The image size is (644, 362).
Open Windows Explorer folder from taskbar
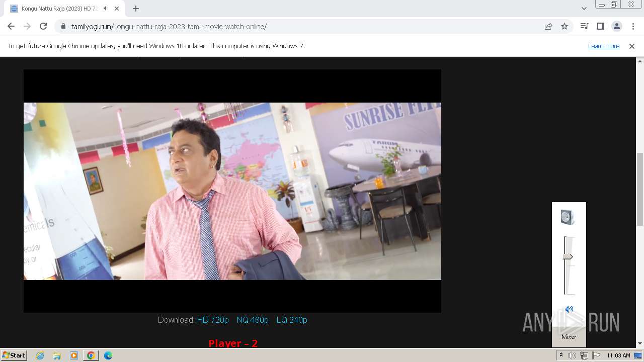[57, 355]
